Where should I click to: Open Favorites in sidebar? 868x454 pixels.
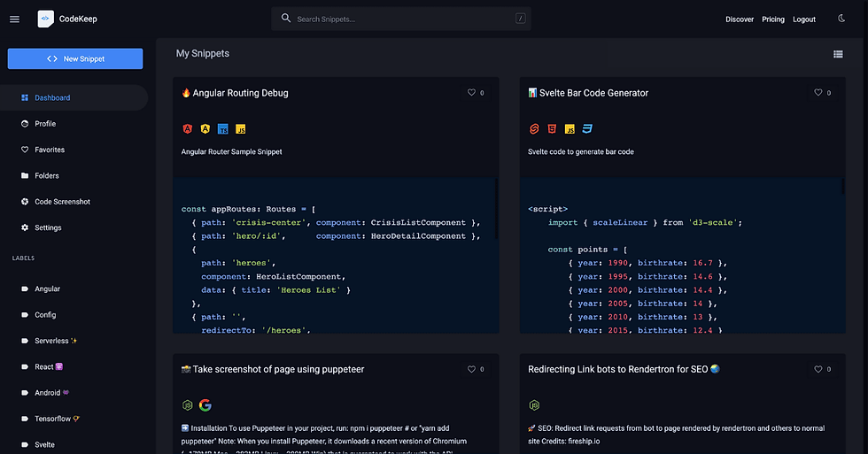[74, 150]
